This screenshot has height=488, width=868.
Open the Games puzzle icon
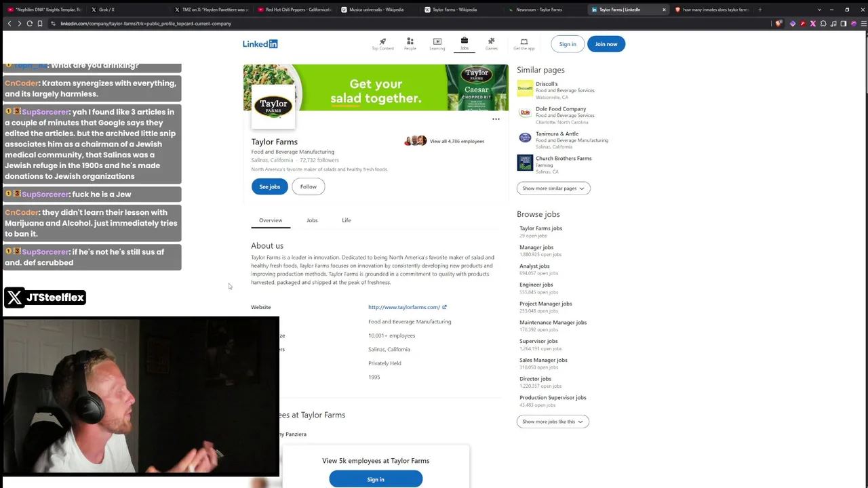[x=492, y=41]
